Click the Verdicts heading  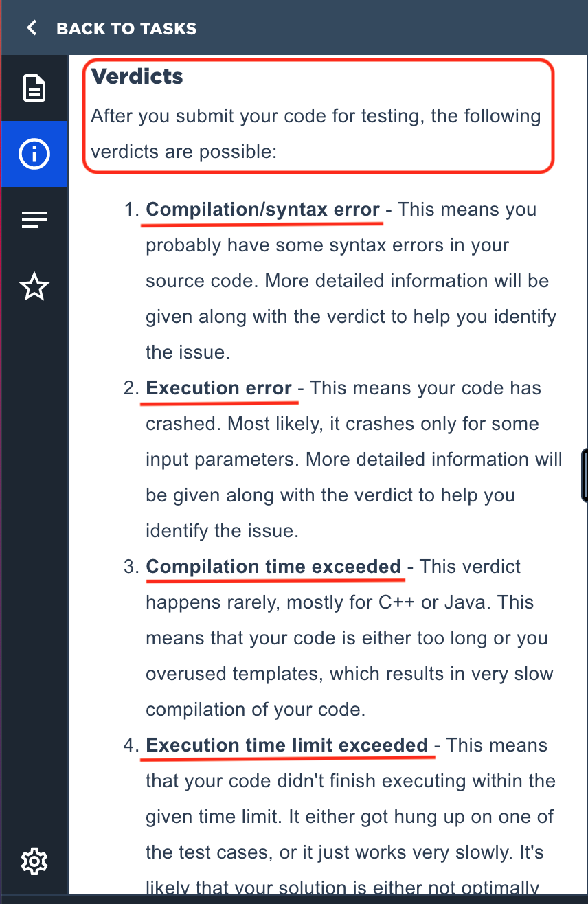[137, 76]
